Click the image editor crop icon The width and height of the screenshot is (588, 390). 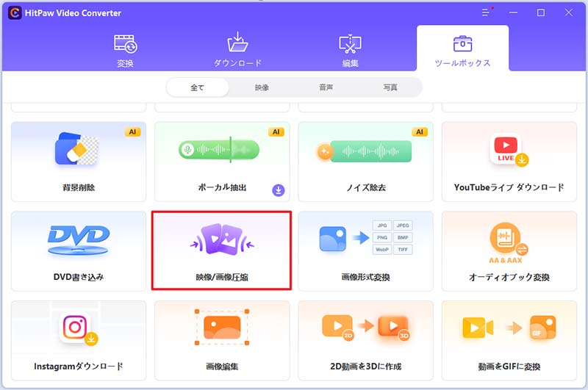pos(222,328)
